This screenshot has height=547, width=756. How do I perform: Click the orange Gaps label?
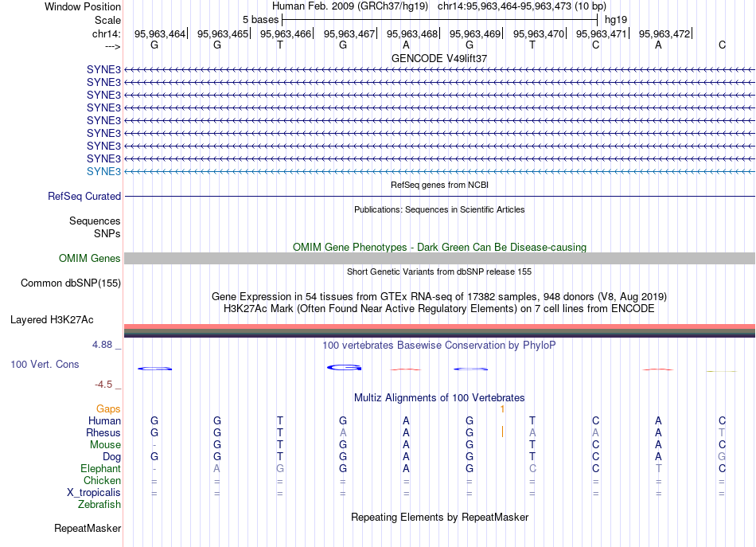coord(108,409)
